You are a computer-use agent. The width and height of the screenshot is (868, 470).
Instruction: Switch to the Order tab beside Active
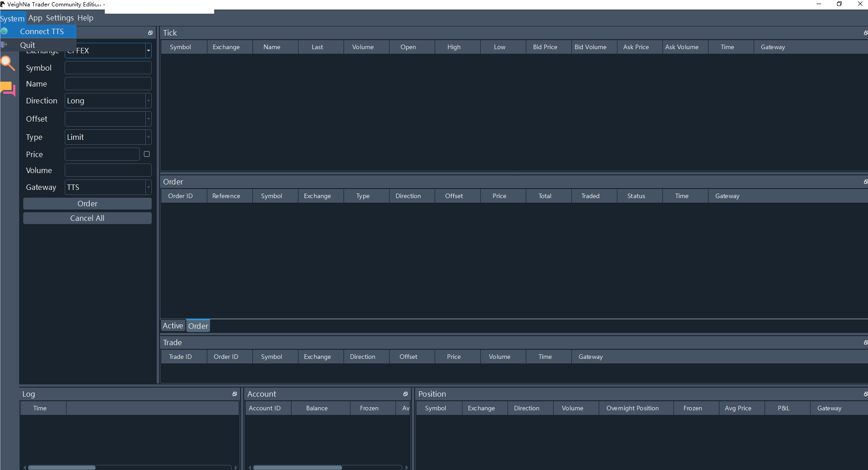tap(198, 326)
